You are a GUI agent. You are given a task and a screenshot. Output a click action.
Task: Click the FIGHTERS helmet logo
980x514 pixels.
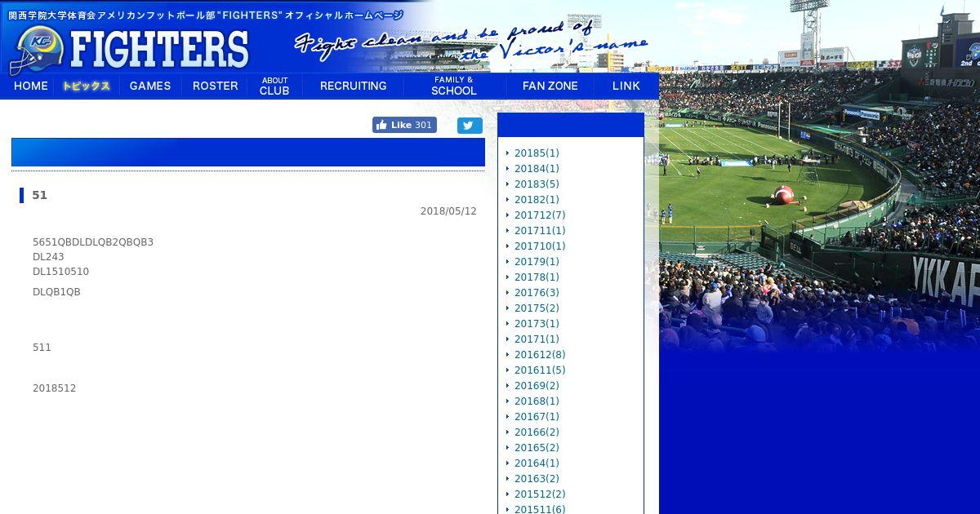coord(37,49)
